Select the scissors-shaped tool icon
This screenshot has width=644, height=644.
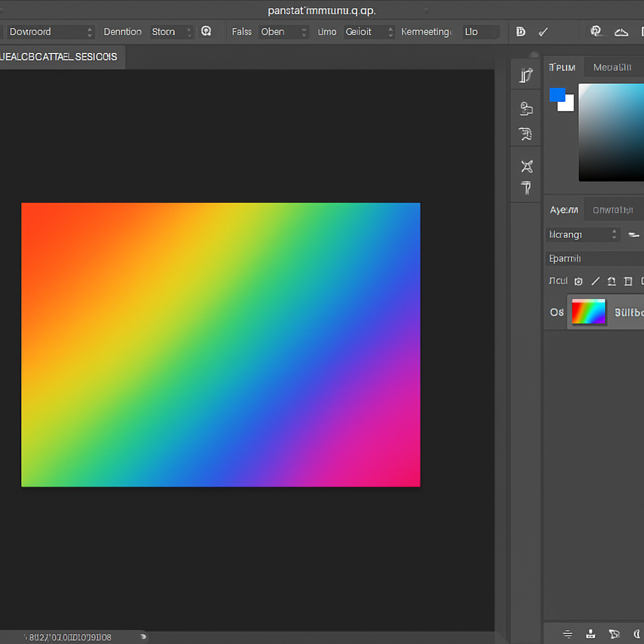(x=526, y=166)
